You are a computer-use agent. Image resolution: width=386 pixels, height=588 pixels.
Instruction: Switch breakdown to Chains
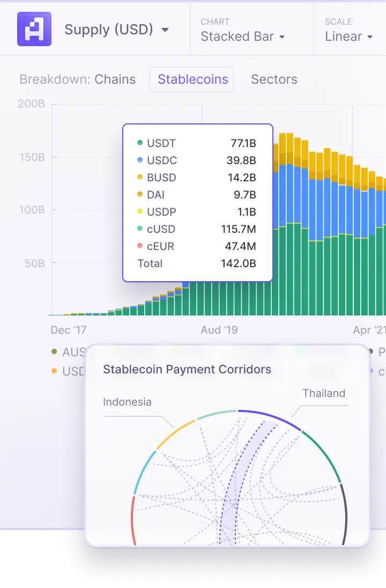(x=115, y=79)
